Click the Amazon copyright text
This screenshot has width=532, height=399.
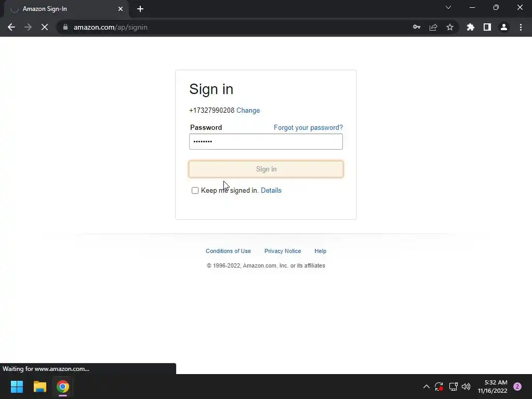tap(266, 265)
